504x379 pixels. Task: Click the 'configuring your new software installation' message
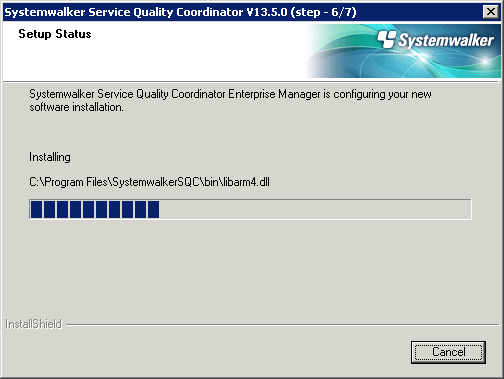230,100
